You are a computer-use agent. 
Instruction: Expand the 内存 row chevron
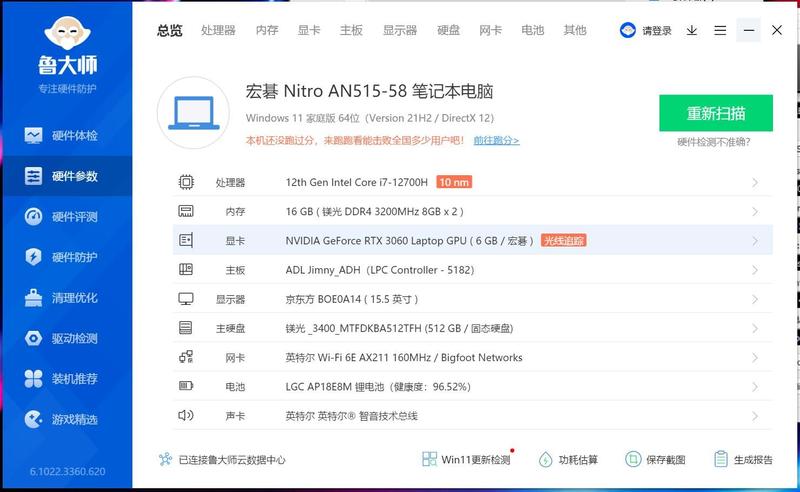pos(755,212)
